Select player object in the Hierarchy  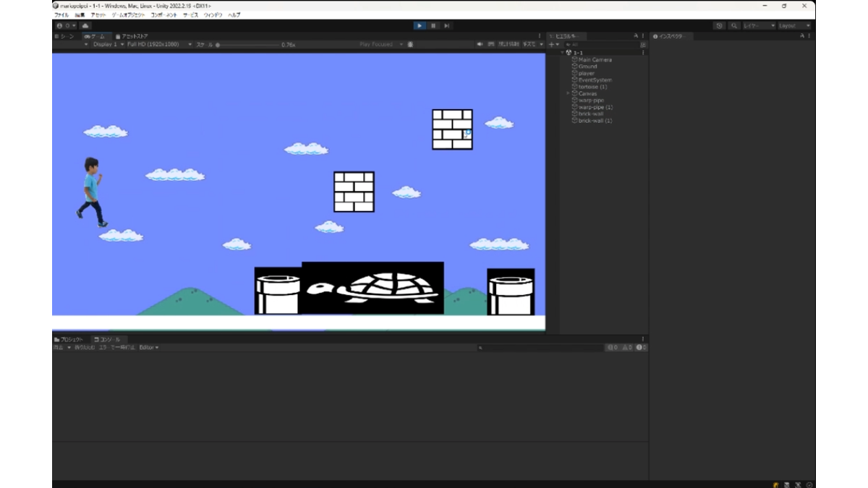click(587, 73)
